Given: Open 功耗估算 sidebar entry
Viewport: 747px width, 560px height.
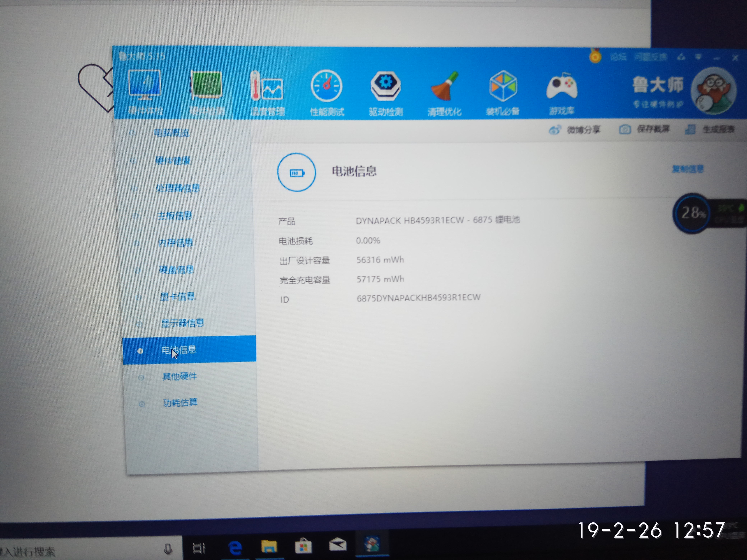Looking at the screenshot, I should 180,402.
